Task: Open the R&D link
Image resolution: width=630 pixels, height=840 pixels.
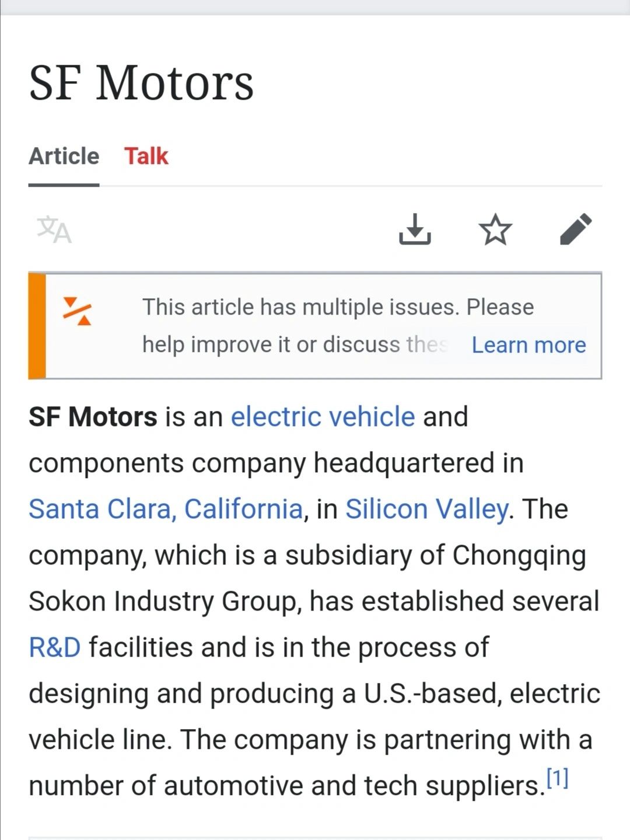Action: [55, 647]
